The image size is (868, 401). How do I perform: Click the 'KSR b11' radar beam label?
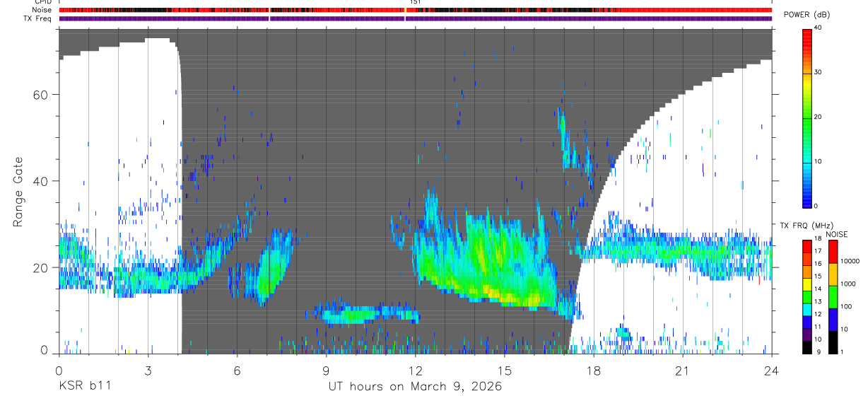tap(84, 387)
